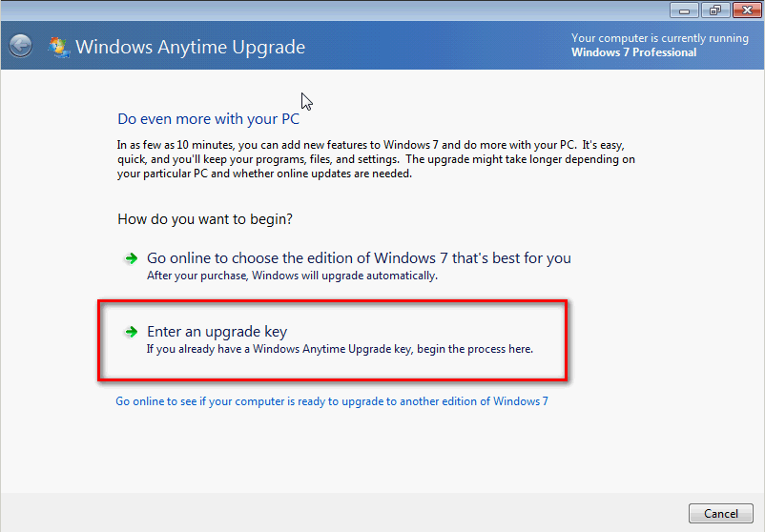
Task: Click the 'Windows Anytime Upgrade' title text
Action: click(x=190, y=47)
